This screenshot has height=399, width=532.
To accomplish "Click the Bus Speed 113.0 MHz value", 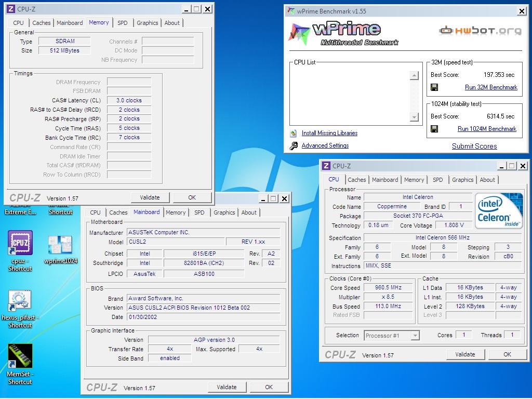I will point(389,307).
